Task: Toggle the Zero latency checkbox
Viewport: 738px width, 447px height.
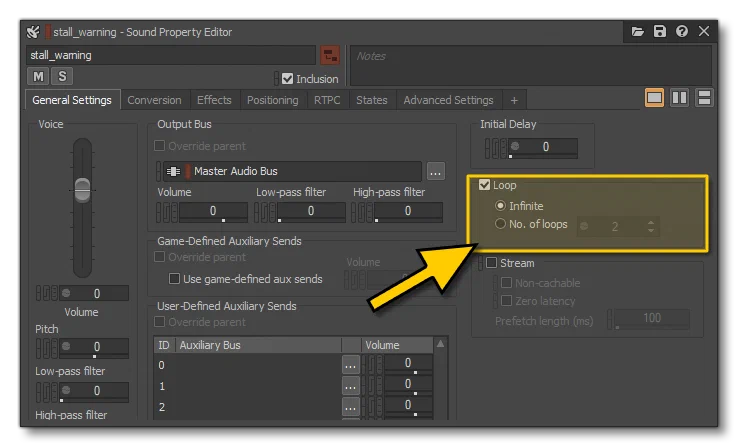Action: point(506,301)
